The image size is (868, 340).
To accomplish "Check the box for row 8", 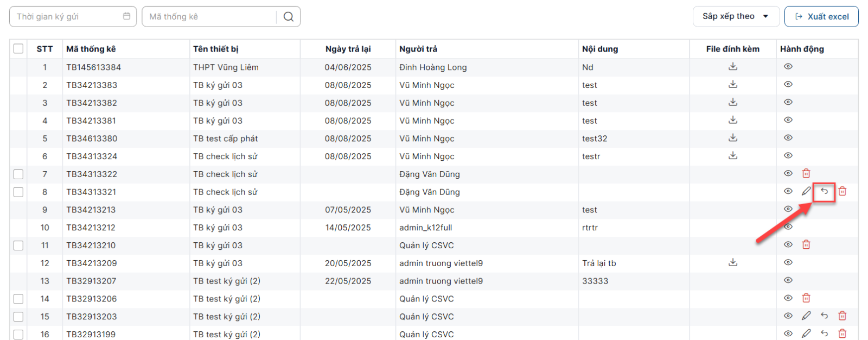I will click(18, 192).
